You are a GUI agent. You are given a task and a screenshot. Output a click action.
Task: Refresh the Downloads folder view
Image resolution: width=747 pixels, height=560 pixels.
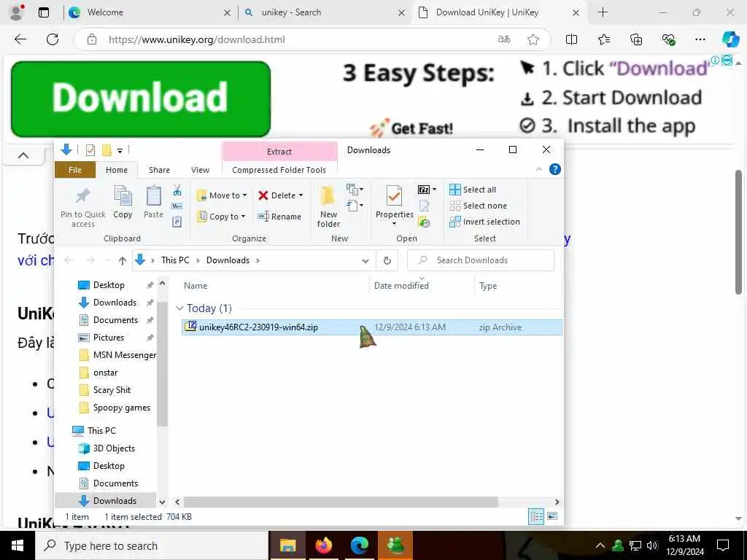click(x=387, y=260)
